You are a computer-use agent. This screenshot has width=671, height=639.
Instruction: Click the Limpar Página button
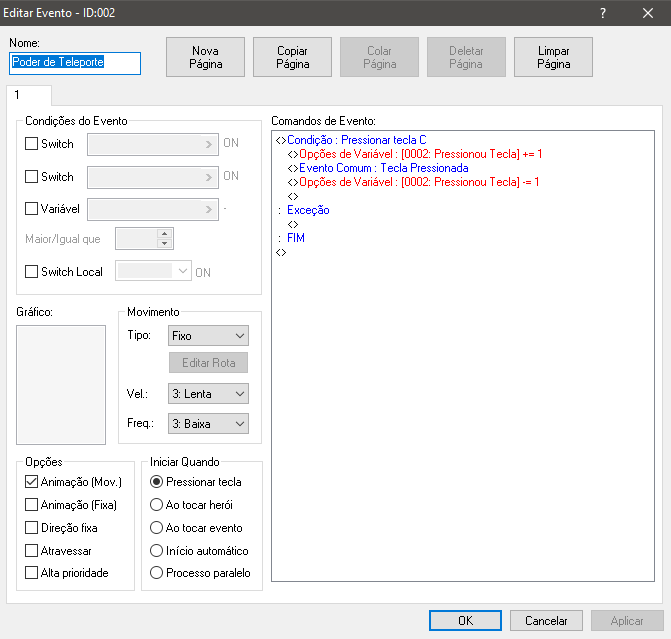(x=553, y=57)
